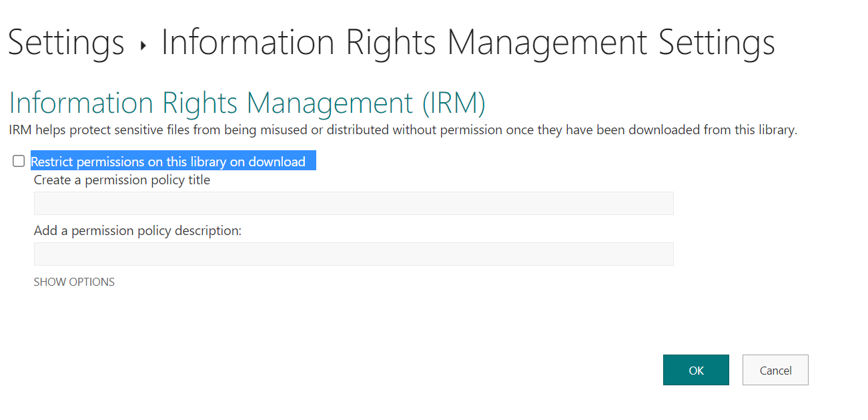Click the IRM helps protect sensitive files sentence

[x=403, y=130]
